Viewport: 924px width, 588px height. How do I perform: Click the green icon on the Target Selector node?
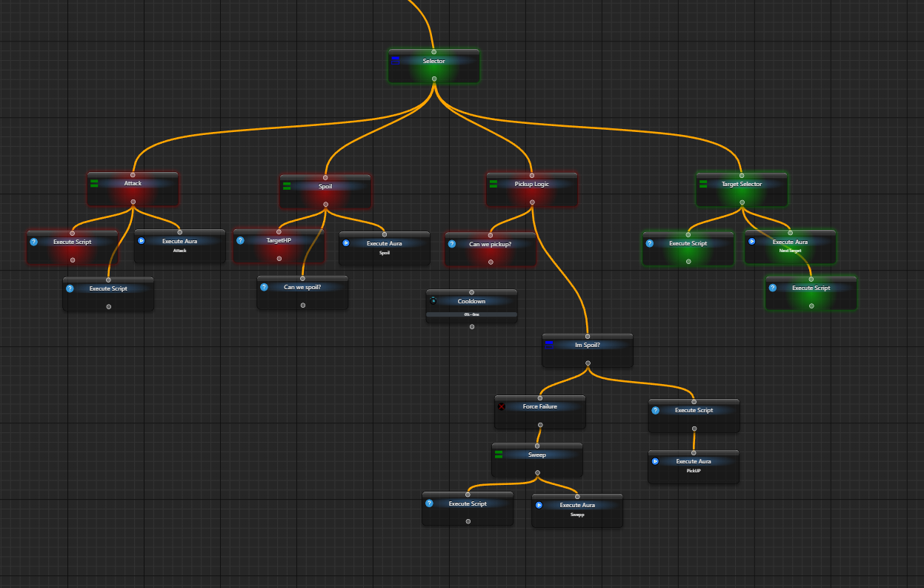[703, 184]
